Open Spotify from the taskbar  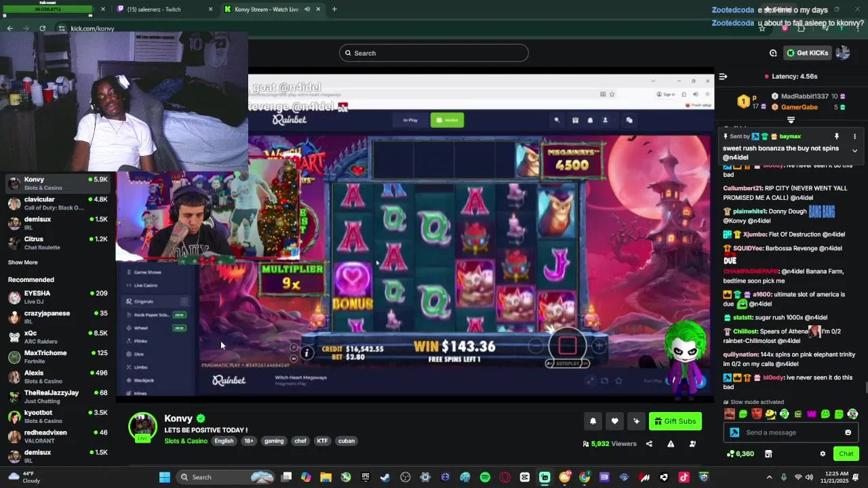pyautogui.click(x=485, y=477)
